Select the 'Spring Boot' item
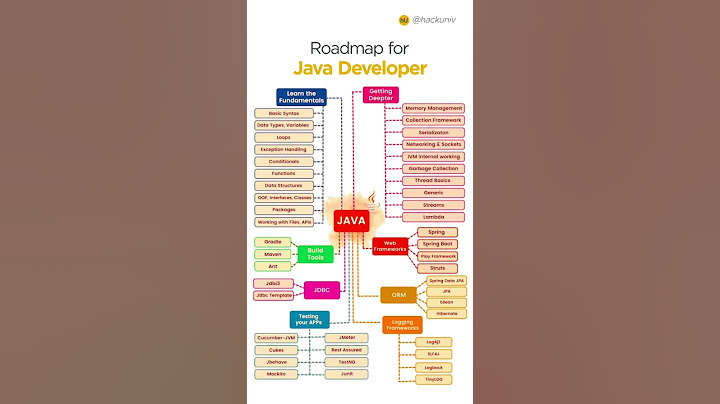720x404 pixels. [437, 244]
